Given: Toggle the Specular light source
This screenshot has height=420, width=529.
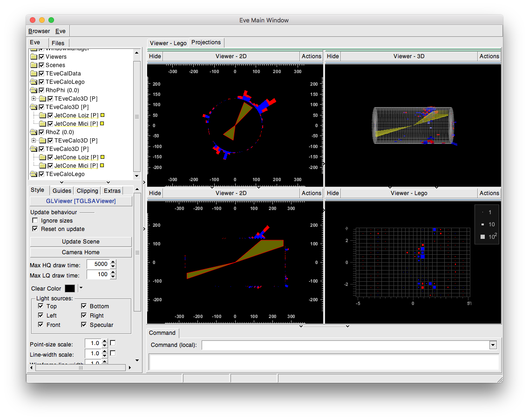Looking at the screenshot, I should 83,325.
